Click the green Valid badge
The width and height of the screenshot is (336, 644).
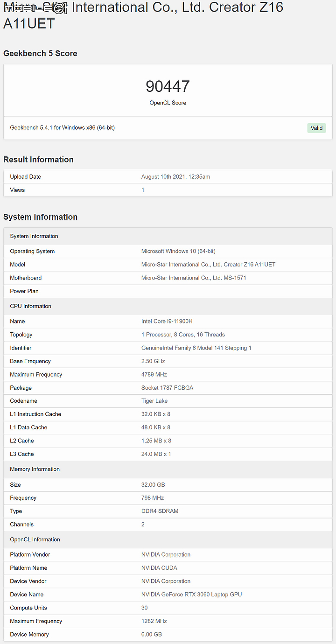click(316, 128)
